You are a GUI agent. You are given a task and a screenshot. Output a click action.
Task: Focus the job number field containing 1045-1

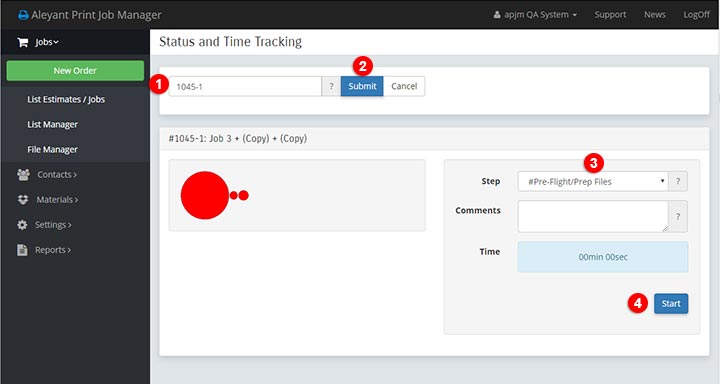tap(245, 86)
